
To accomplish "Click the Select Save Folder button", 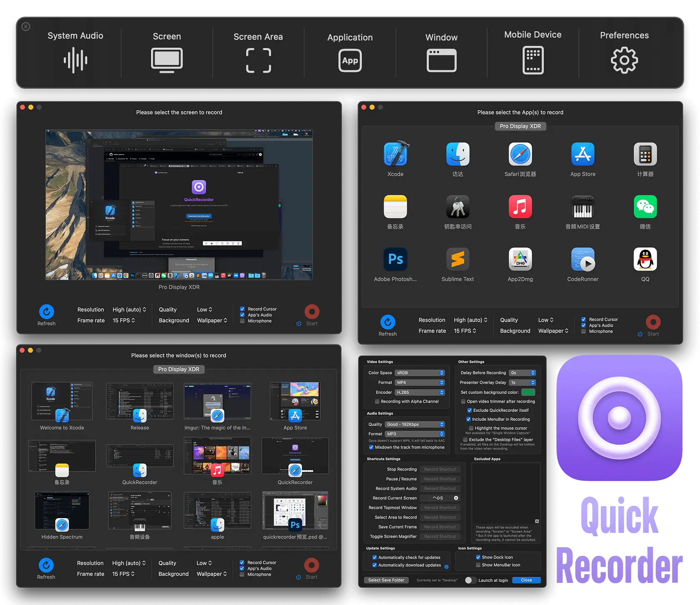I will pyautogui.click(x=386, y=580).
